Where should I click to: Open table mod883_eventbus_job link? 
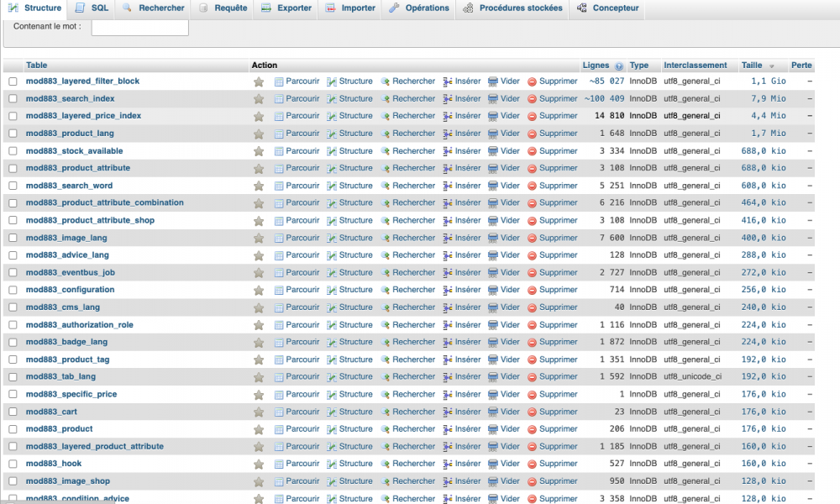pos(71,273)
